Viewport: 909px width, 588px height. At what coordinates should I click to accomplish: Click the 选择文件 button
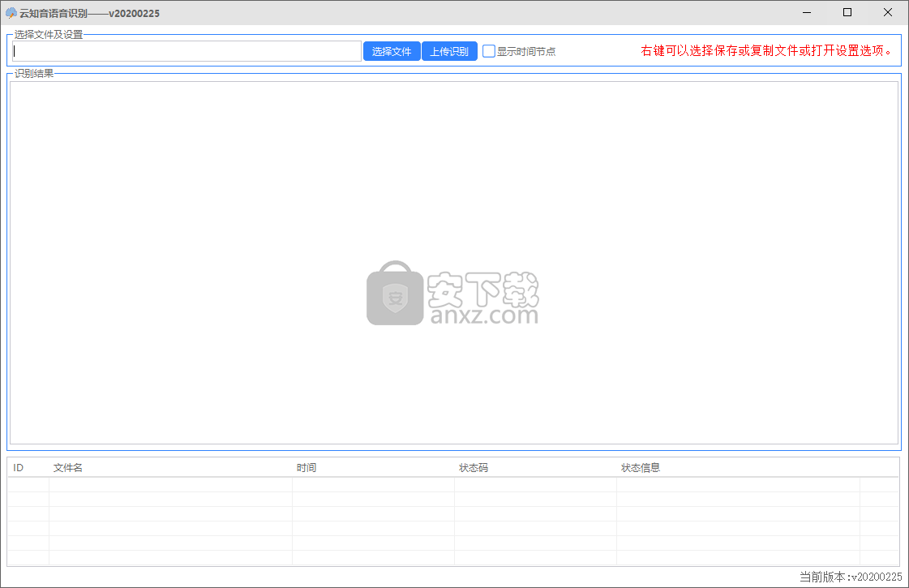[392, 51]
